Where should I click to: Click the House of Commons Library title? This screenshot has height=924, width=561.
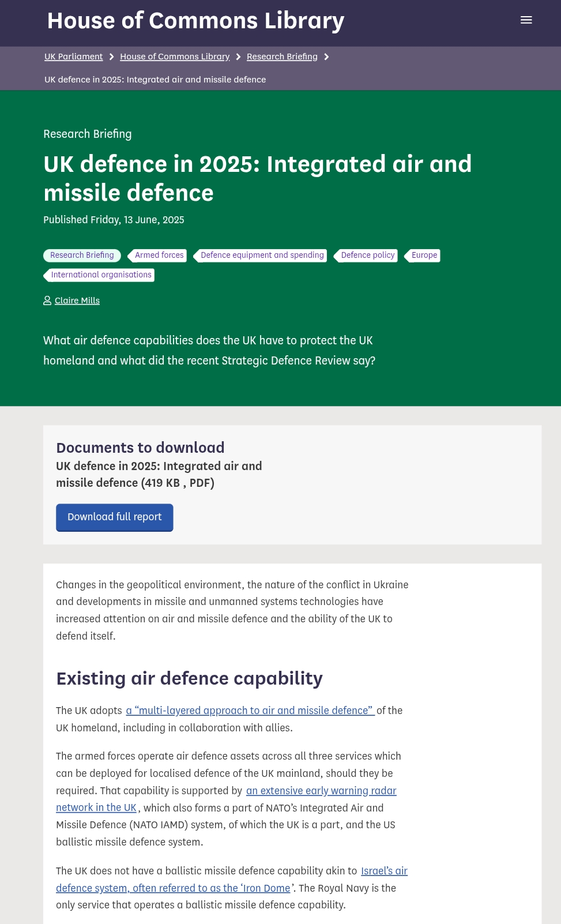click(x=195, y=21)
